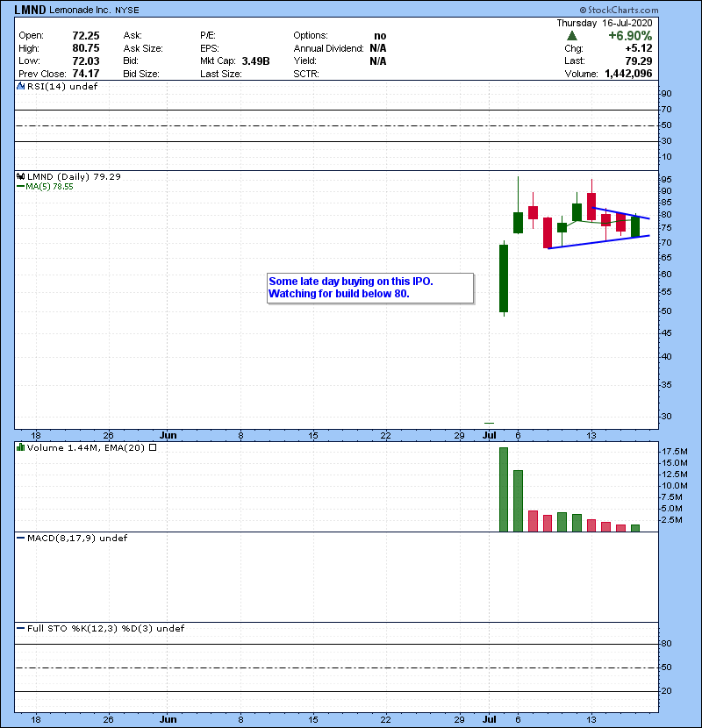Click the tallest green volume bar
This screenshot has width=702, height=728.
[x=504, y=489]
